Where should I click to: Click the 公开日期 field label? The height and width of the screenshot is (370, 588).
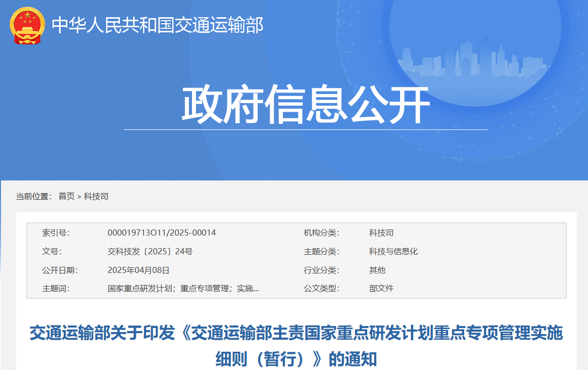pos(60,270)
